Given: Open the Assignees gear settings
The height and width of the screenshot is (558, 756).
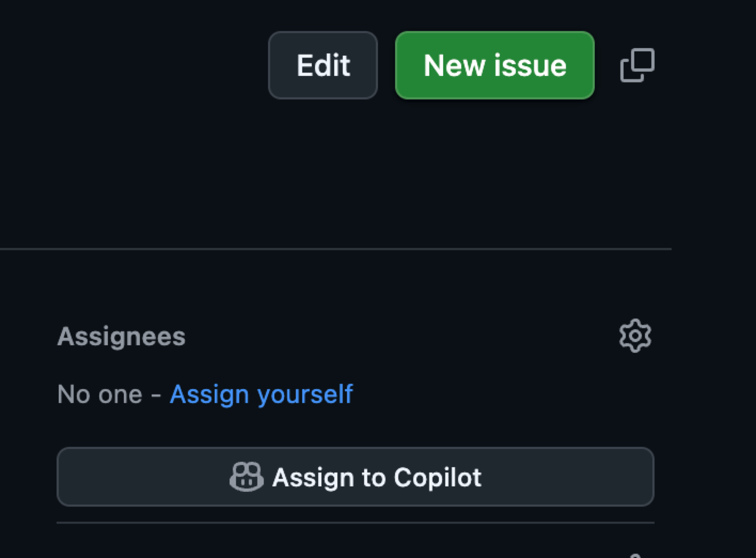Looking at the screenshot, I should tap(635, 336).
